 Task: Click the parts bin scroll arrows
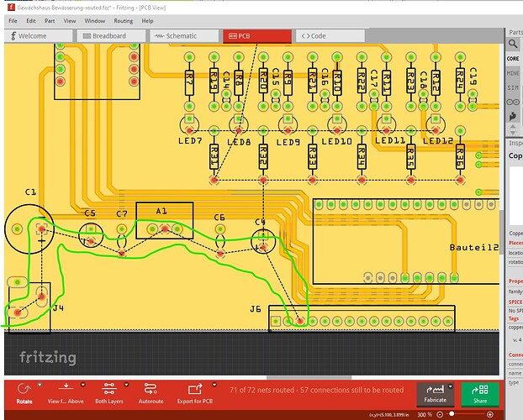point(513,129)
